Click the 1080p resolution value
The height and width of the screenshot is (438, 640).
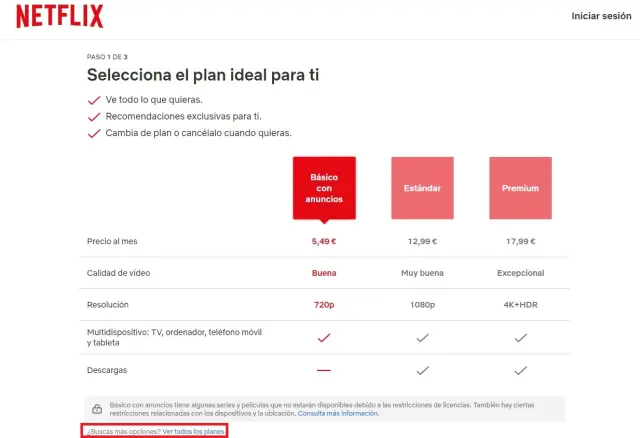[422, 304]
